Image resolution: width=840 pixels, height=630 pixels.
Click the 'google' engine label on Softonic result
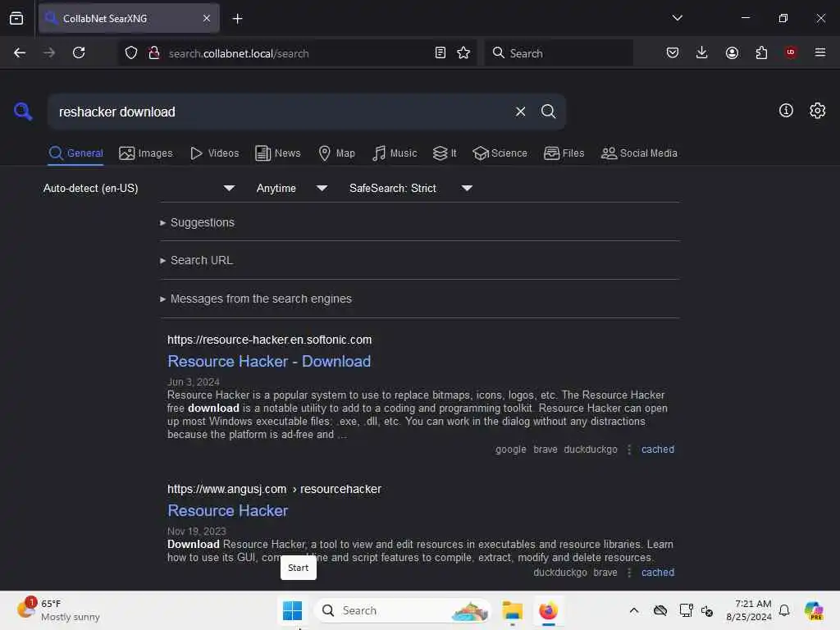[510, 450]
